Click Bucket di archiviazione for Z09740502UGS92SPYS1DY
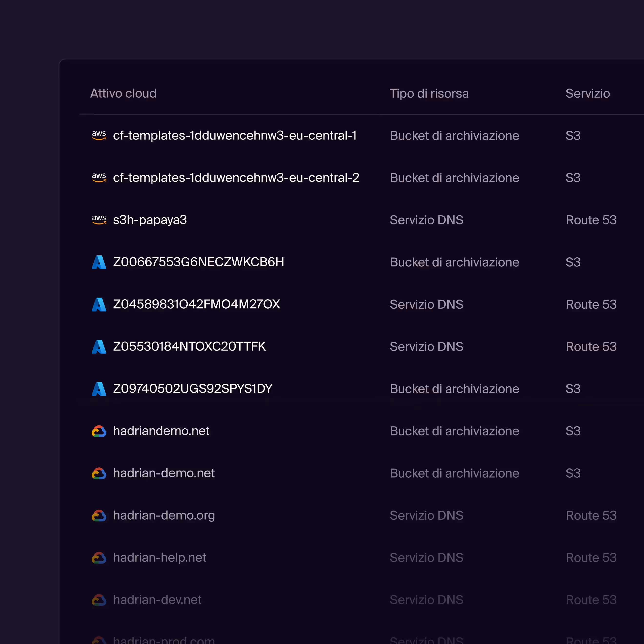Viewport: 644px width, 644px height. pyautogui.click(x=454, y=389)
